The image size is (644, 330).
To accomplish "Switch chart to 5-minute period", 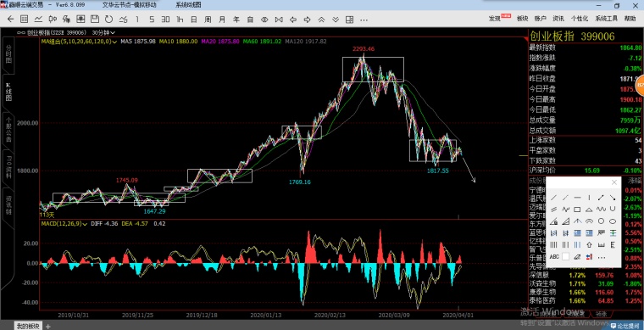I will point(152,19).
